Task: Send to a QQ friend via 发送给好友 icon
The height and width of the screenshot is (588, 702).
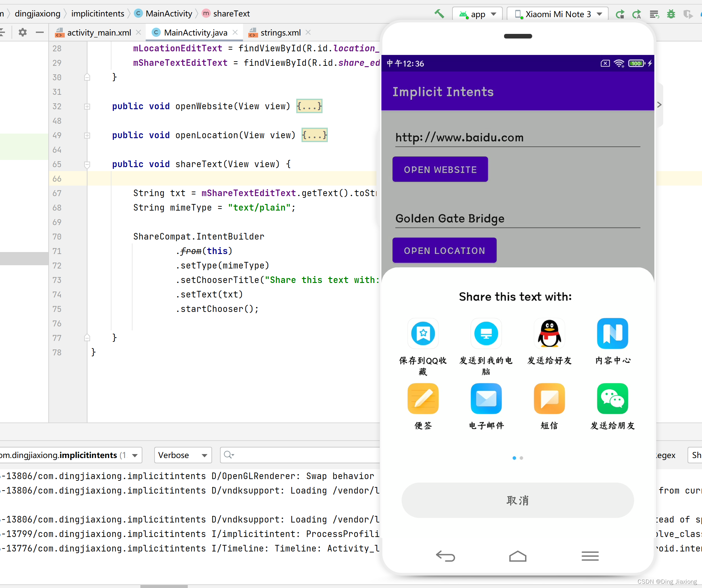Action: point(549,333)
